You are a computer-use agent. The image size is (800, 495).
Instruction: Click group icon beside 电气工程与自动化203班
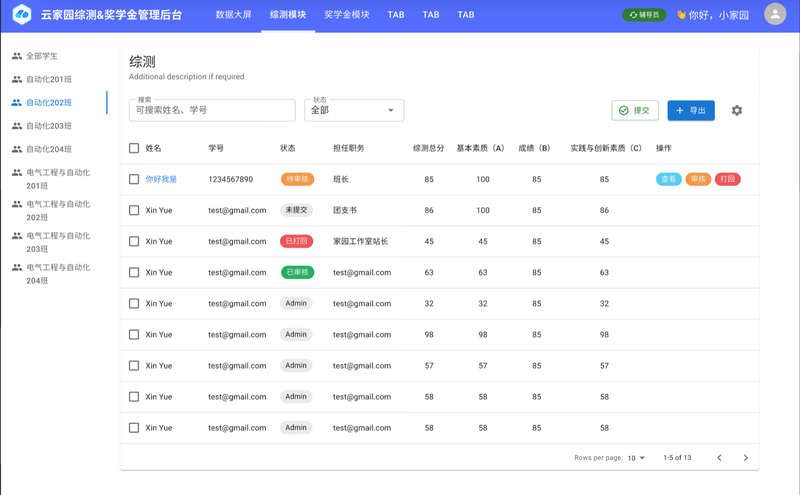click(x=17, y=236)
